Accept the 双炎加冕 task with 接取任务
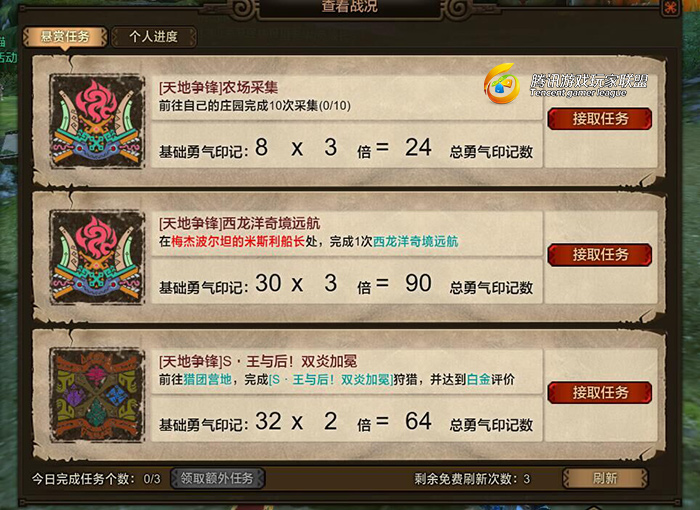The image size is (700, 510). coord(600,393)
